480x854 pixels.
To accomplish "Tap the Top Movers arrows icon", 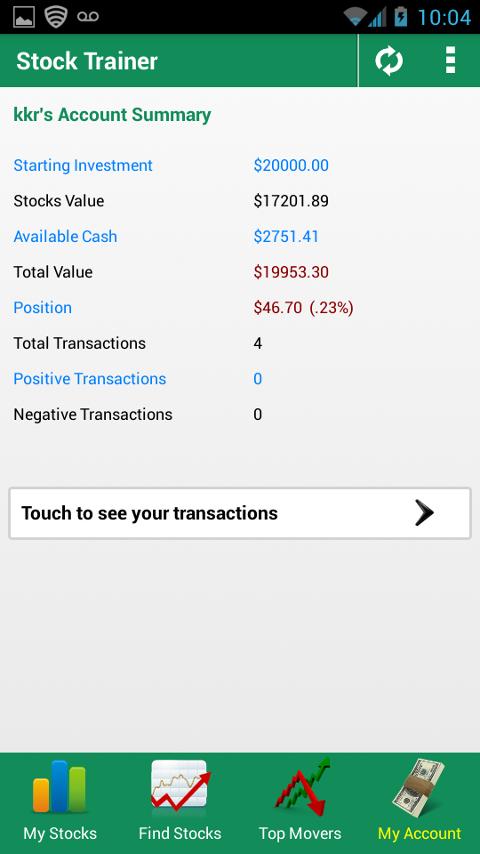I will click(x=300, y=786).
